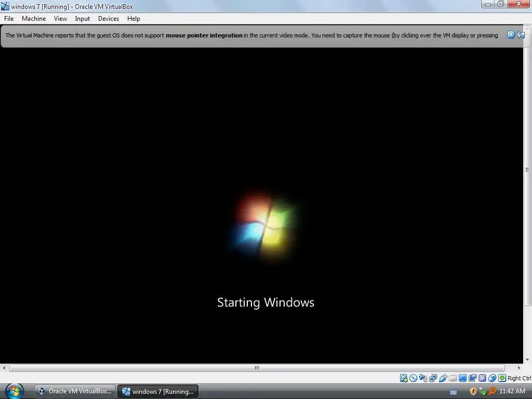The width and height of the screenshot is (532, 399).
Task: Select windows 7 [Running] taskbar button
Action: click(x=158, y=391)
